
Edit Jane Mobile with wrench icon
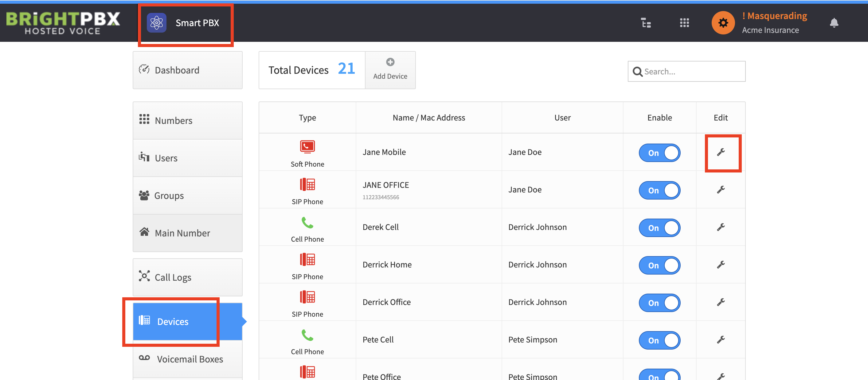[x=720, y=152]
